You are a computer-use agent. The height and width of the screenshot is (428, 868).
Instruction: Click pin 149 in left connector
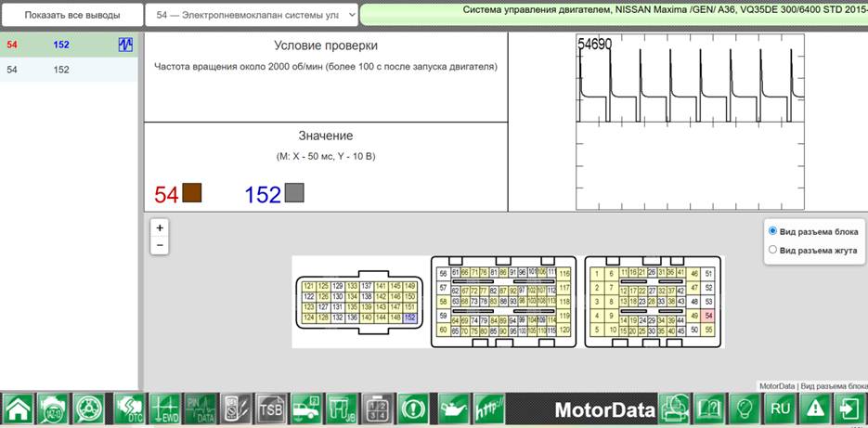pos(409,286)
